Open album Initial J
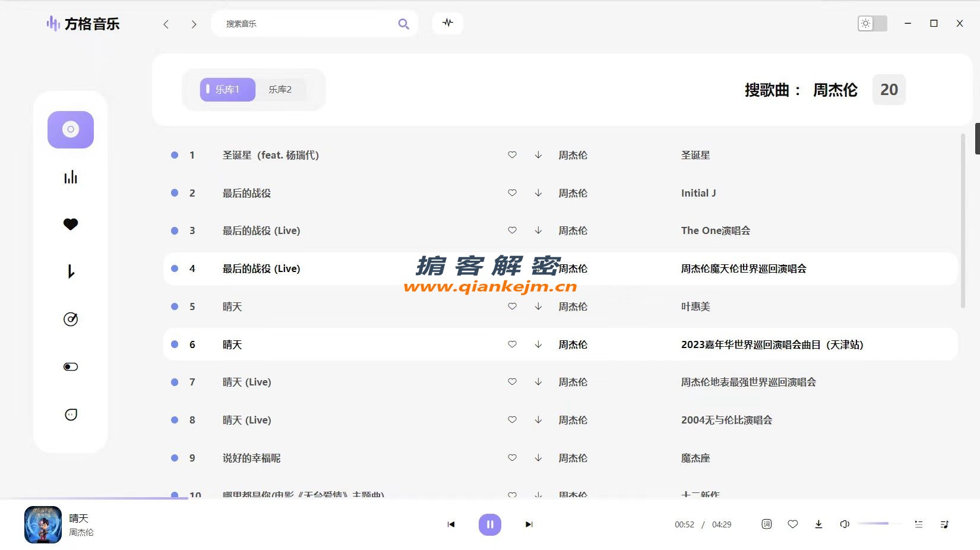The image size is (980, 550). pos(698,193)
